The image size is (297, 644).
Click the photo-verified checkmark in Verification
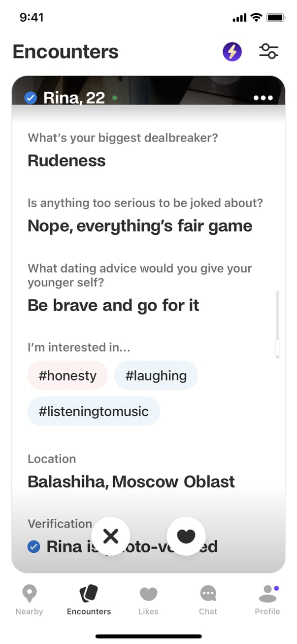33,546
